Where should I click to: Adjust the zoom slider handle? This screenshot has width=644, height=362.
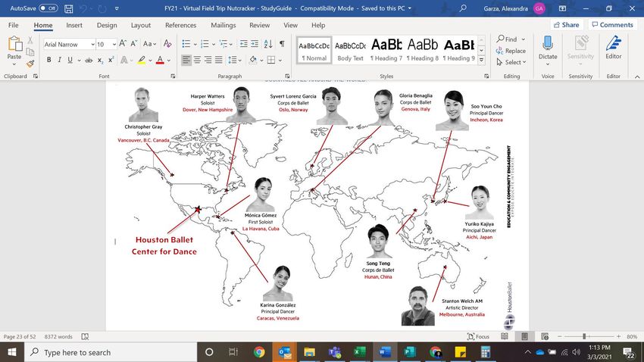click(x=584, y=336)
